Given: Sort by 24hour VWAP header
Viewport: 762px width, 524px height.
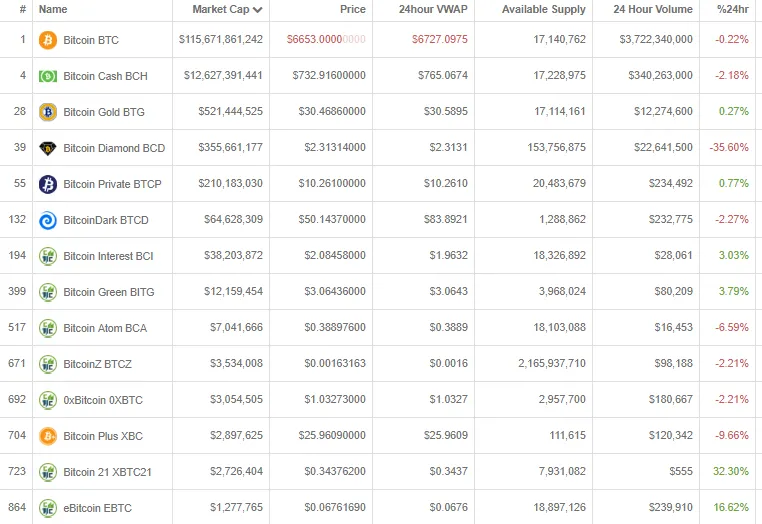Looking at the screenshot, I should click(433, 9).
